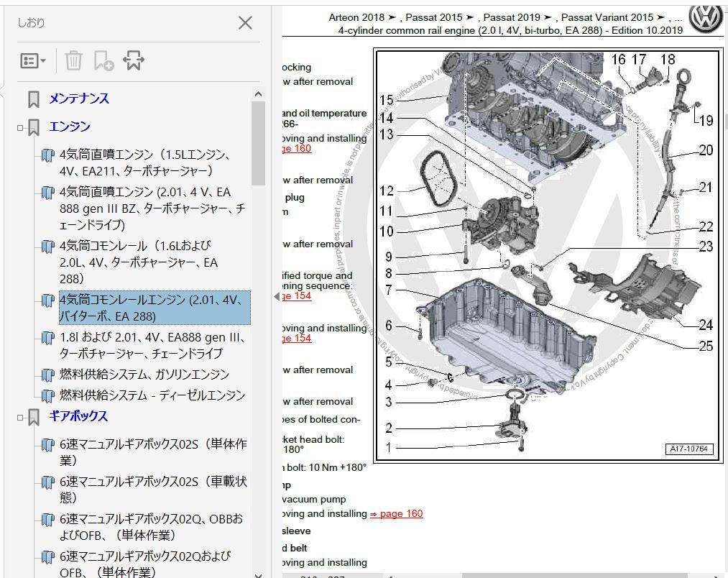
Task: Click book icon for 02QおよびOFB entry
Action: [48, 556]
